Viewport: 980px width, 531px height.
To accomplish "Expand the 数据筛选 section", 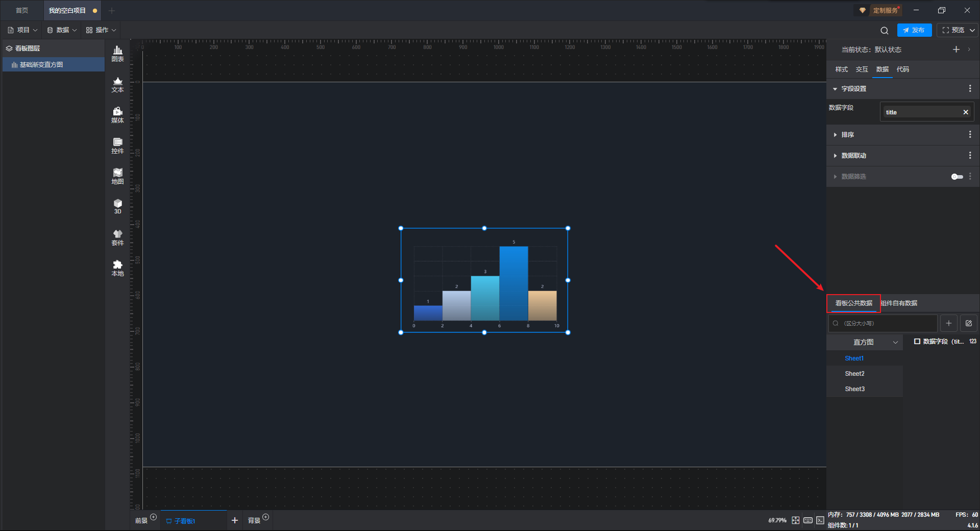I will click(x=835, y=177).
